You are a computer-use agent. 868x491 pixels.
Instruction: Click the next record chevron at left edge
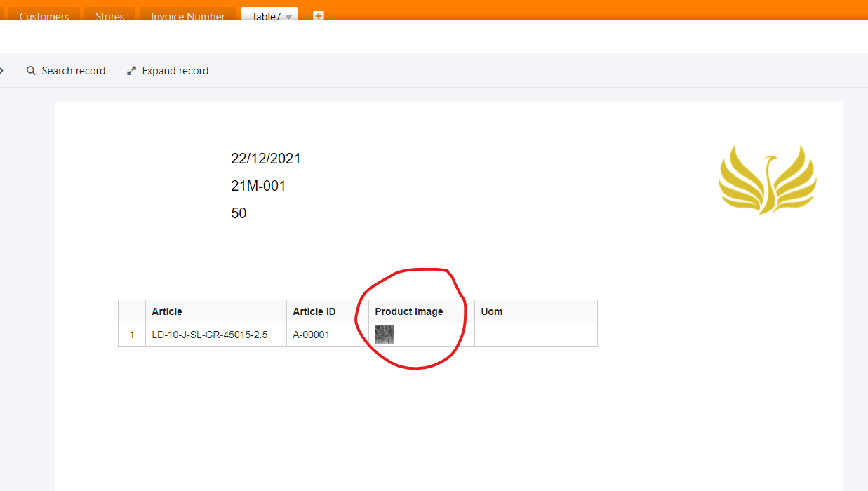point(2,71)
